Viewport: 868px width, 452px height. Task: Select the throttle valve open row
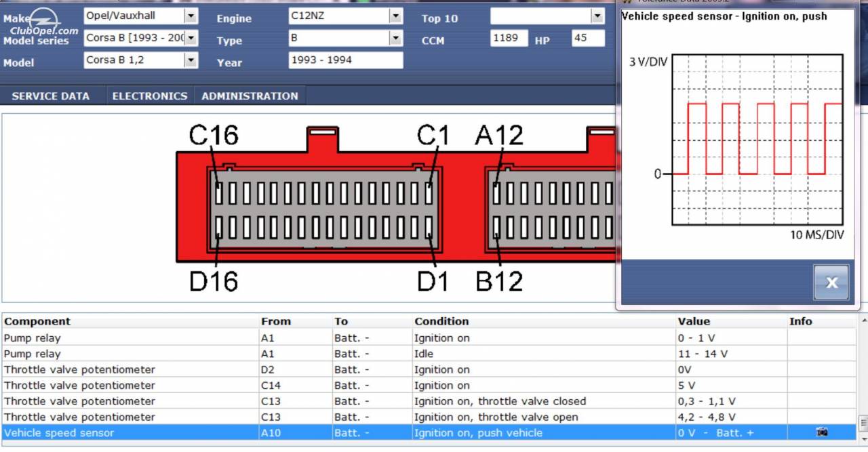click(429, 417)
